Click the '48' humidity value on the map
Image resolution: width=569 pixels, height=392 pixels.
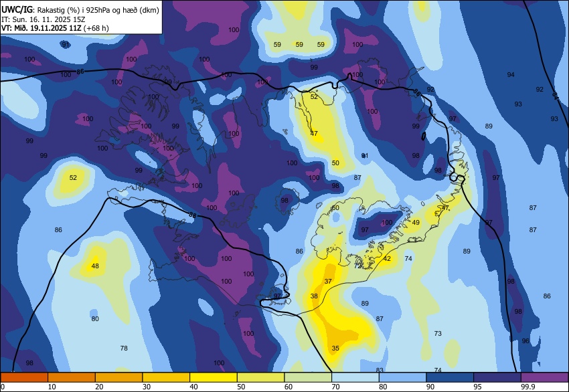(x=95, y=266)
